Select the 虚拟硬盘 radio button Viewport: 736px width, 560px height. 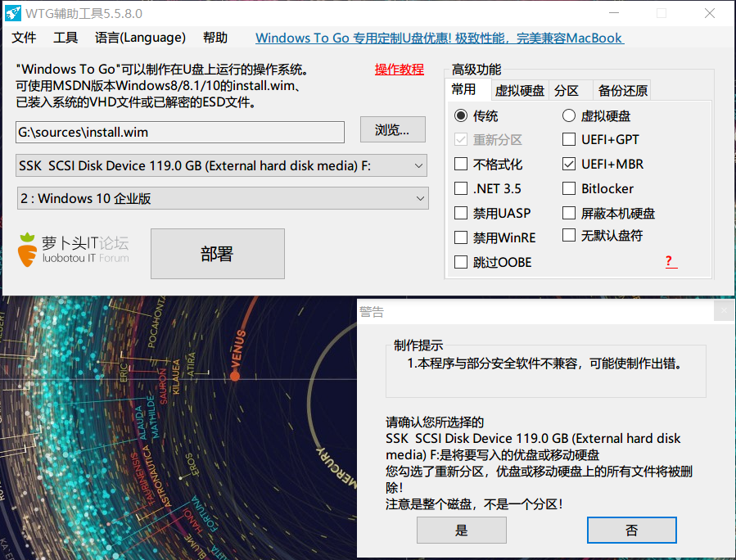coord(569,115)
